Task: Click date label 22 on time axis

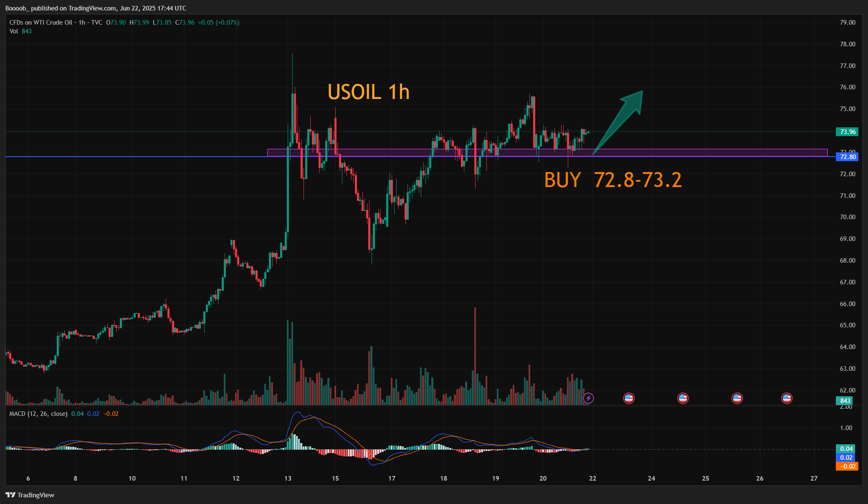Action: coord(592,479)
